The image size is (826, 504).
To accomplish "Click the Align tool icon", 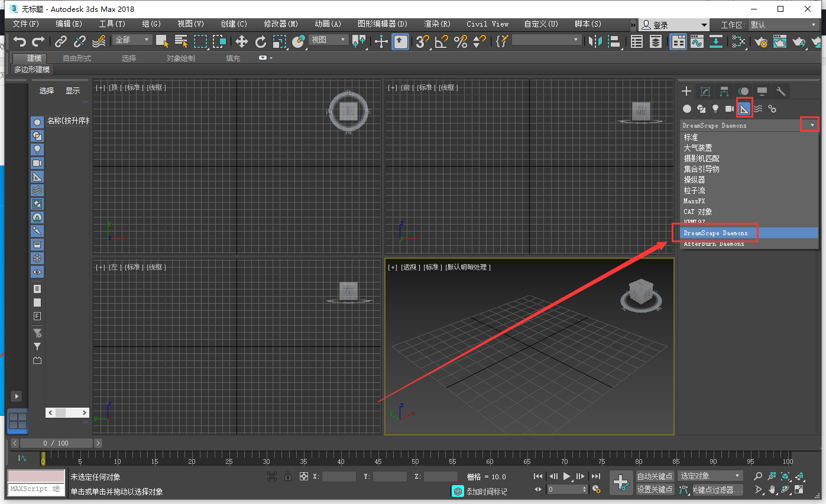I will click(614, 41).
